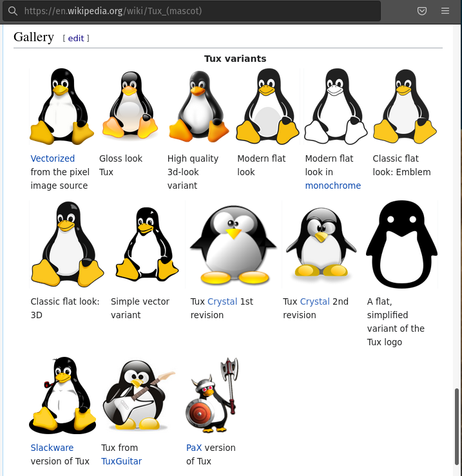
Task: Click the Tux Crystal 1st revision image
Action: 233,244
